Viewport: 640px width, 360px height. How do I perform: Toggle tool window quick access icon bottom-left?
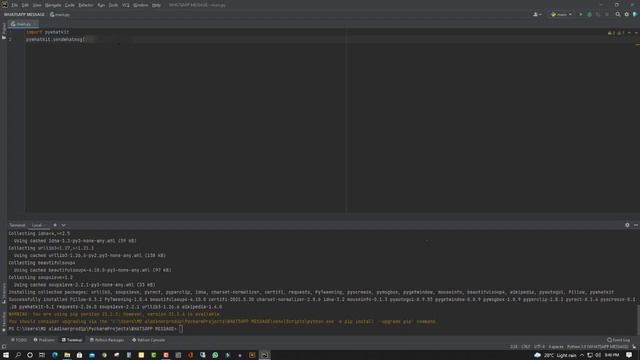click(4, 347)
